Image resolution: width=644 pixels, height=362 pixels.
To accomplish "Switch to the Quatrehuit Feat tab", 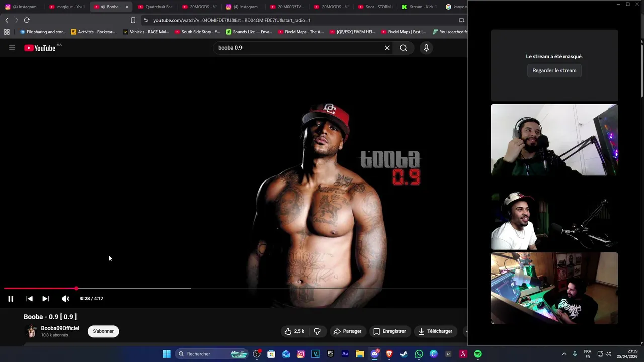I will (x=155, y=7).
